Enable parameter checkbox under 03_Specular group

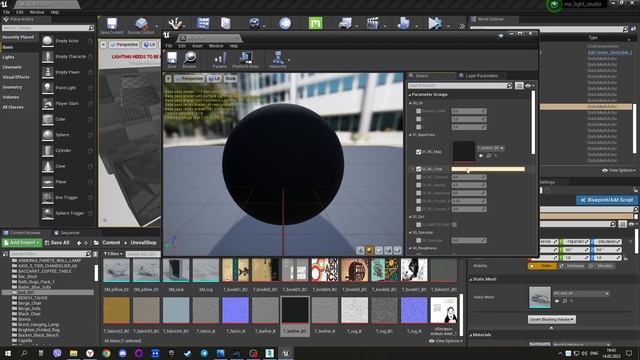coord(418,240)
